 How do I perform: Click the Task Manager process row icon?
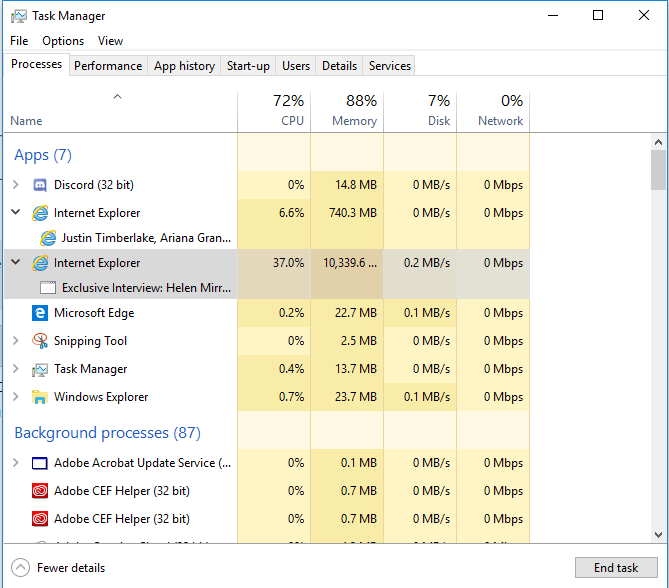[x=40, y=369]
